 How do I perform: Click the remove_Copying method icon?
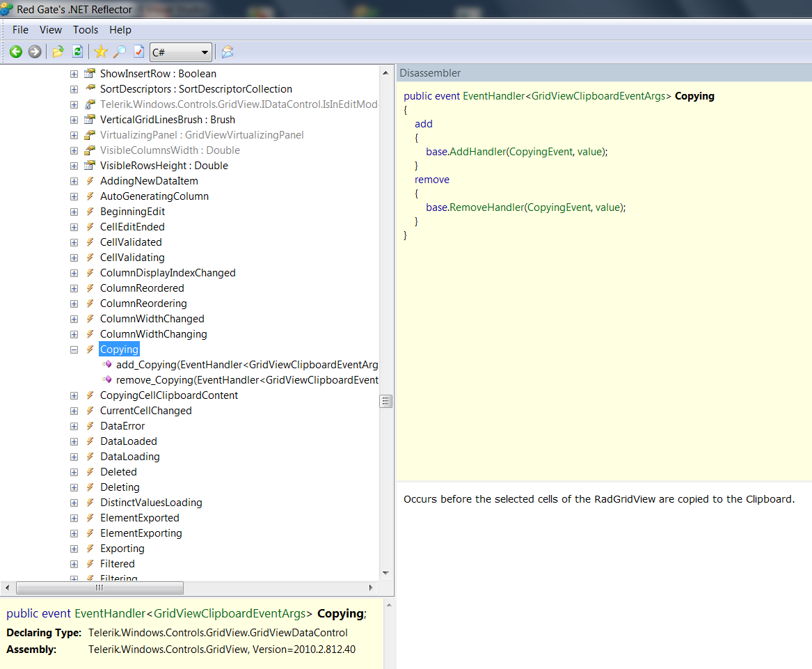click(x=107, y=380)
